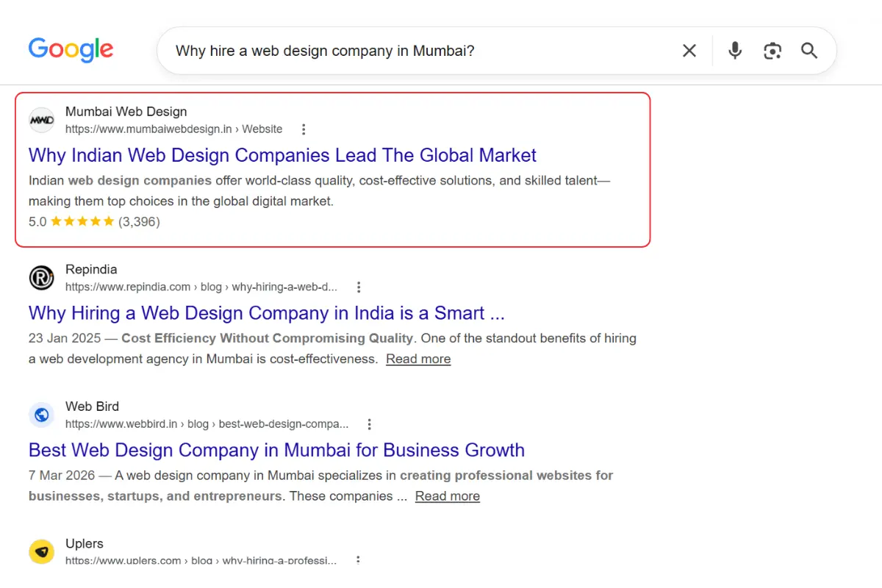Click the Google logo
The height and width of the screenshot is (588, 882).
71,50
